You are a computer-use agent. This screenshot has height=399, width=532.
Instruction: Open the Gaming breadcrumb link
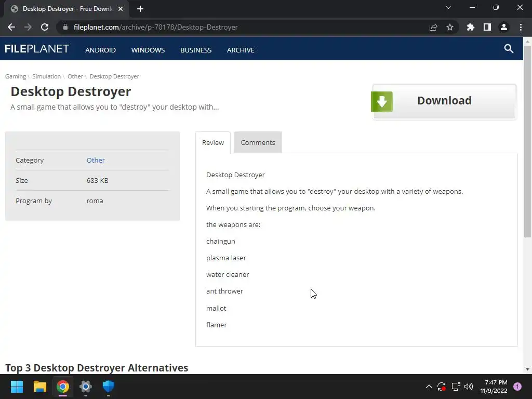point(15,76)
